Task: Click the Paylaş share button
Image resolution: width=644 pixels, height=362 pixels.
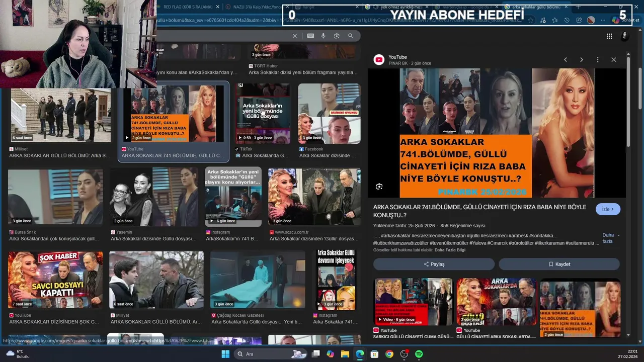Action: pyautogui.click(x=434, y=264)
